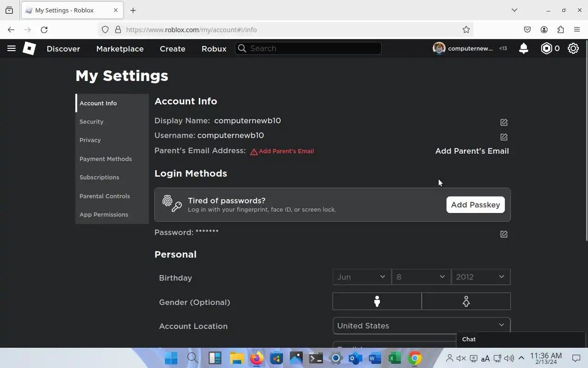Edit the Display Name with pencil icon

coord(504,122)
